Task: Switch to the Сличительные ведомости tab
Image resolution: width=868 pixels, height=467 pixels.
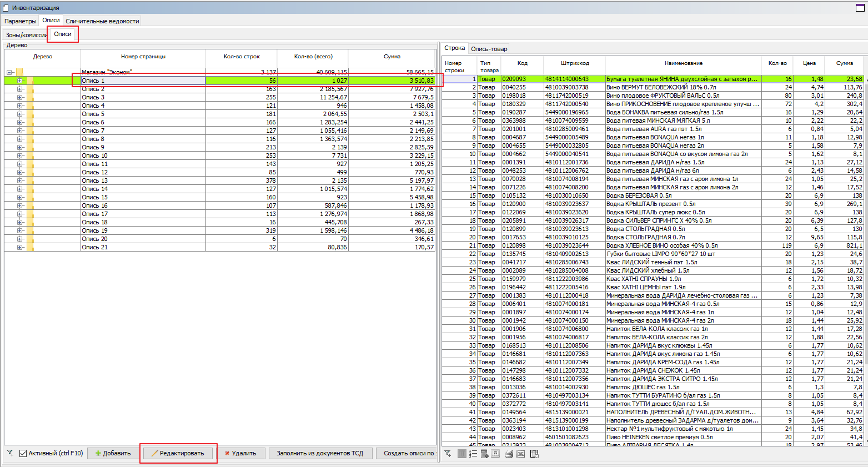Action: click(x=102, y=21)
